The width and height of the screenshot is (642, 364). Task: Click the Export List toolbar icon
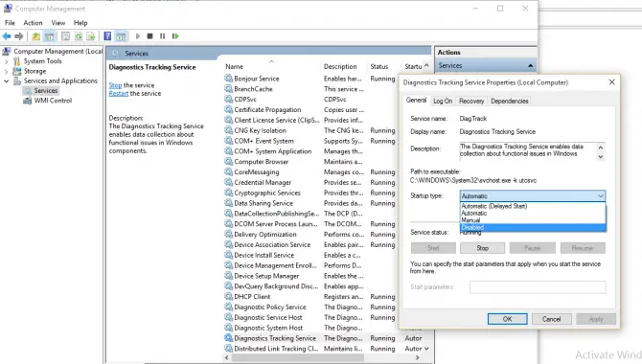coord(90,36)
